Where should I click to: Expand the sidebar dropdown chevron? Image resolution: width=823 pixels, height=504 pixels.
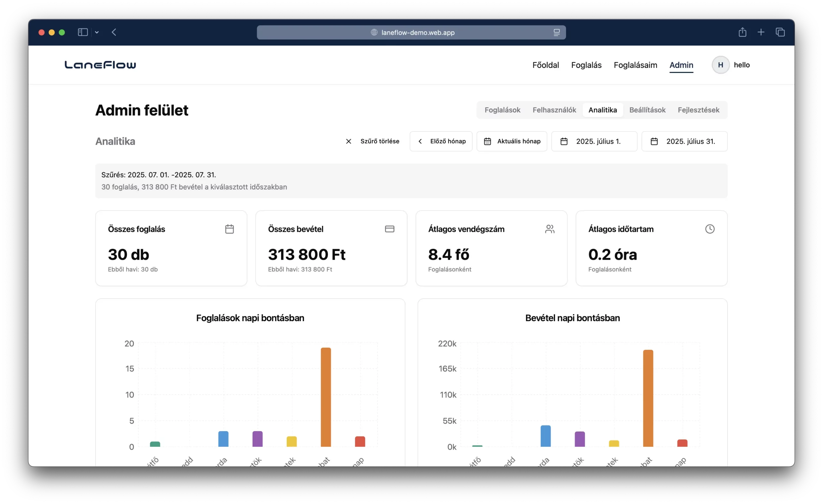pyautogui.click(x=97, y=32)
